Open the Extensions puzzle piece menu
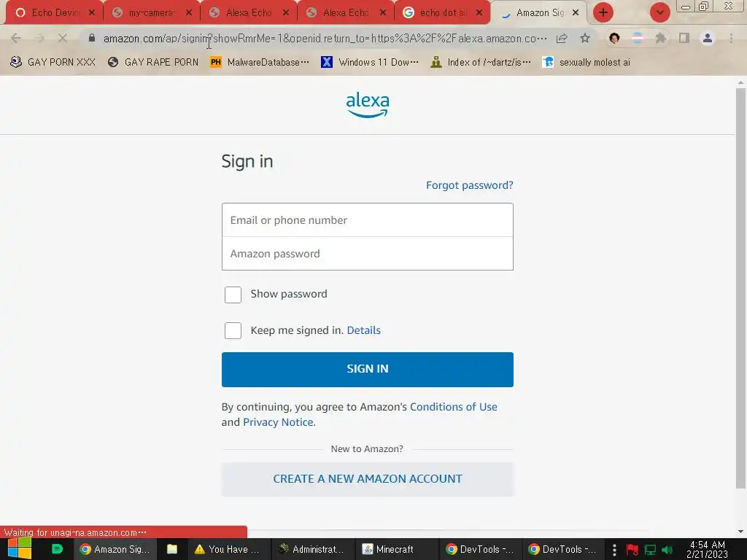 pos(661,38)
